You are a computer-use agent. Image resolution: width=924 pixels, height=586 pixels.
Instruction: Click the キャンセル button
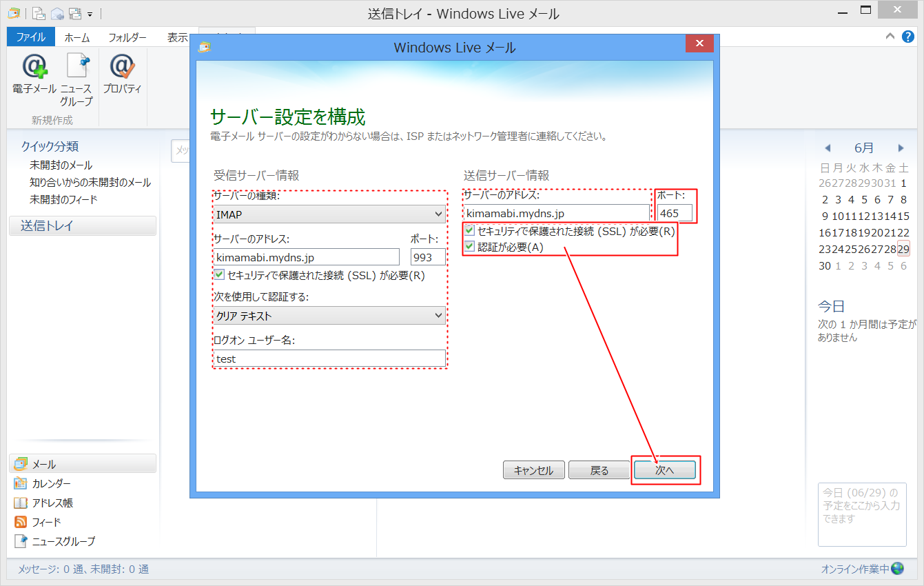point(533,469)
